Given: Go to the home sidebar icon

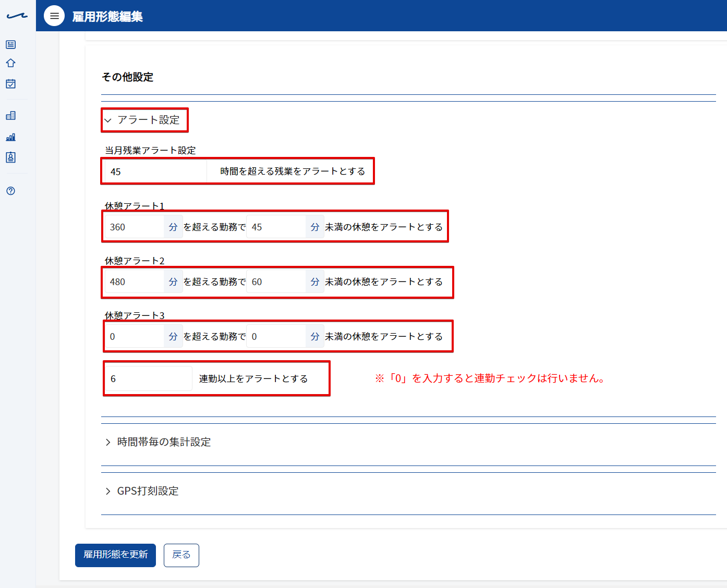Looking at the screenshot, I should tap(10, 63).
